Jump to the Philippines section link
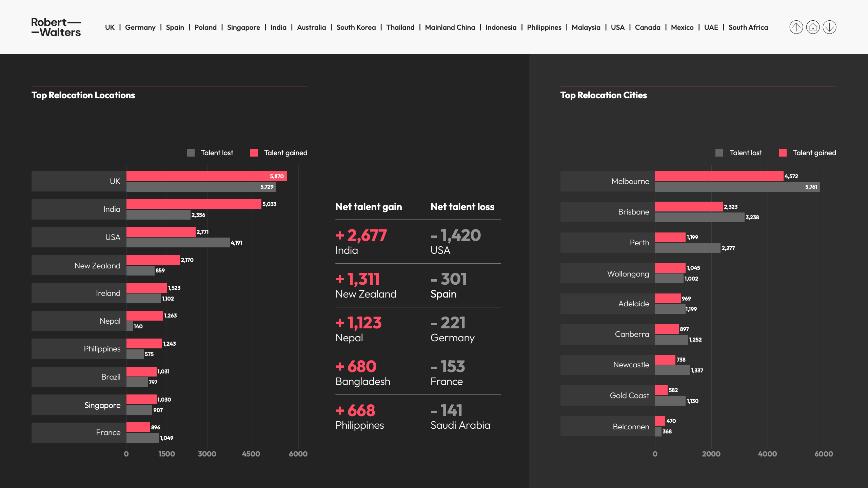868x488 pixels. [x=544, y=27]
